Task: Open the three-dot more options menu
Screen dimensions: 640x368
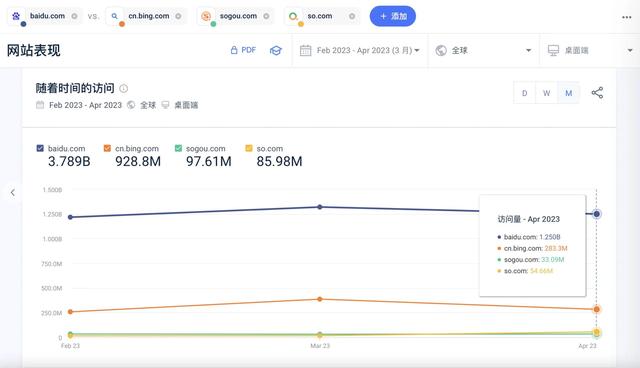Action: click(x=627, y=17)
